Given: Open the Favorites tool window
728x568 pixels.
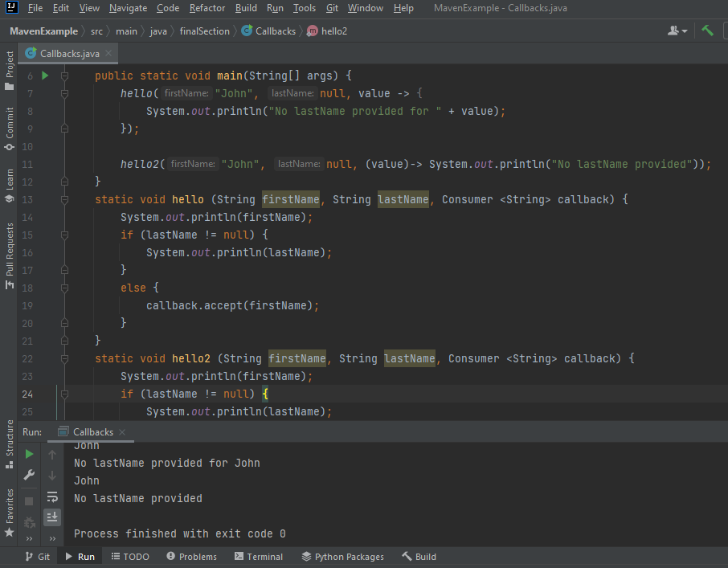Looking at the screenshot, I should pyautogui.click(x=10, y=513).
